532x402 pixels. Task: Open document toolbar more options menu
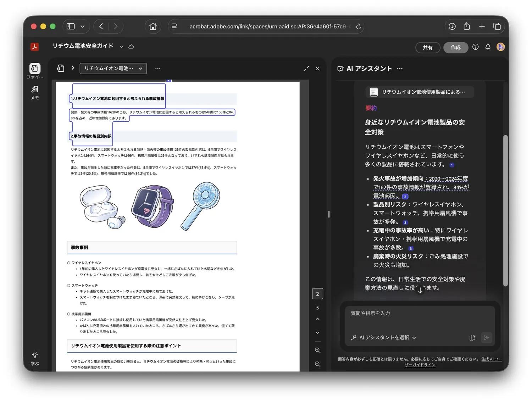tap(158, 68)
